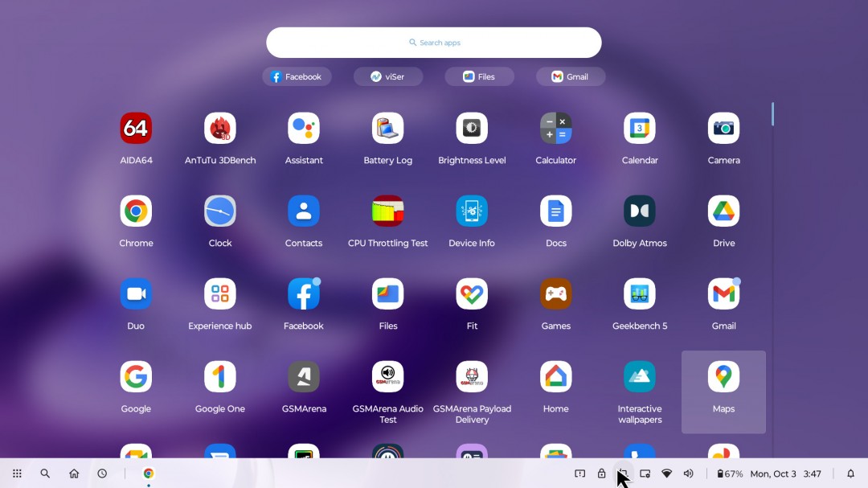Open recent apps from the taskbar
This screenshot has width=868, height=488.
click(x=102, y=474)
